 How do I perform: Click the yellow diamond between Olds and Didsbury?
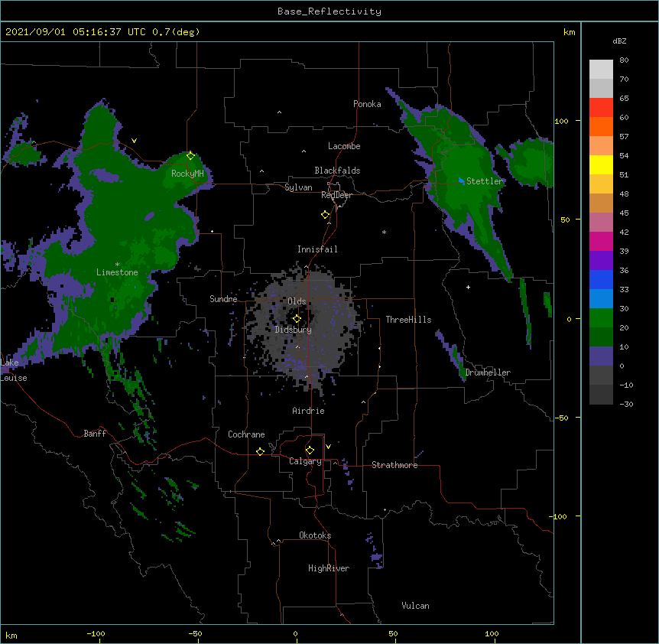click(297, 319)
